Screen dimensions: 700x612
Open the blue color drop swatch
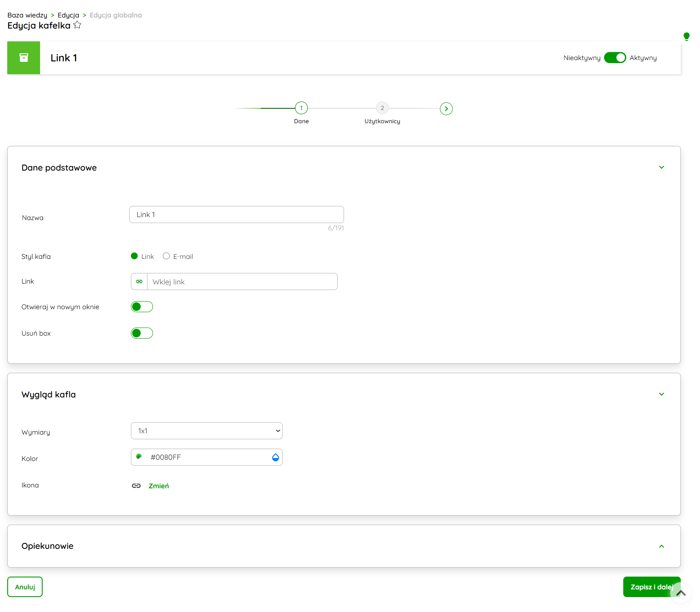coord(275,457)
